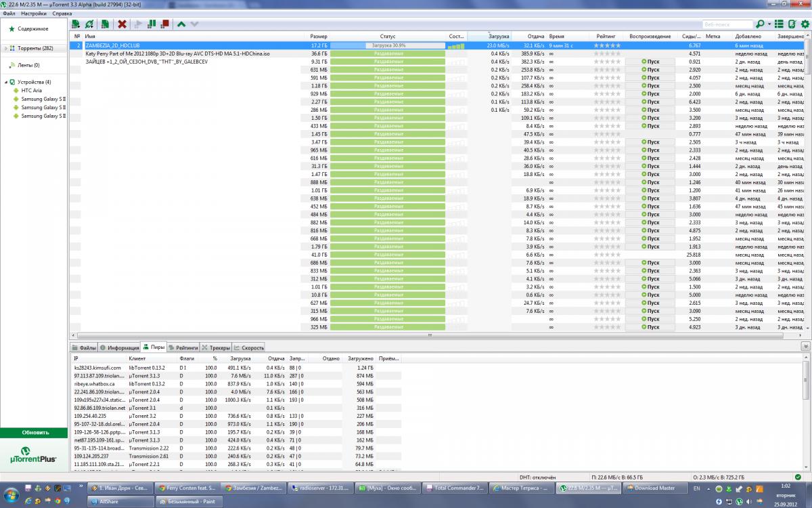Image resolution: width=812 pixels, height=508 pixels.
Task: Move torrent down the queue with grey arrow
Action: pos(194,24)
